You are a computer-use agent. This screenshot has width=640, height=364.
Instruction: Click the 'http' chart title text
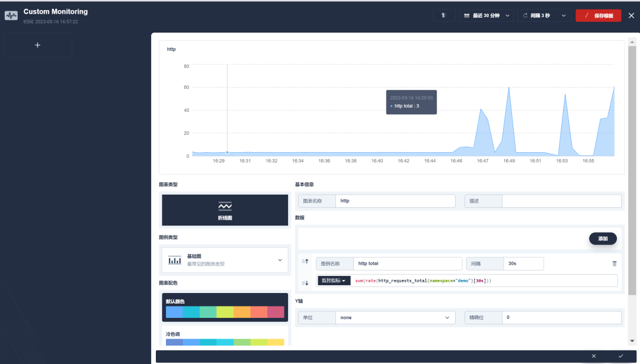[x=171, y=49]
